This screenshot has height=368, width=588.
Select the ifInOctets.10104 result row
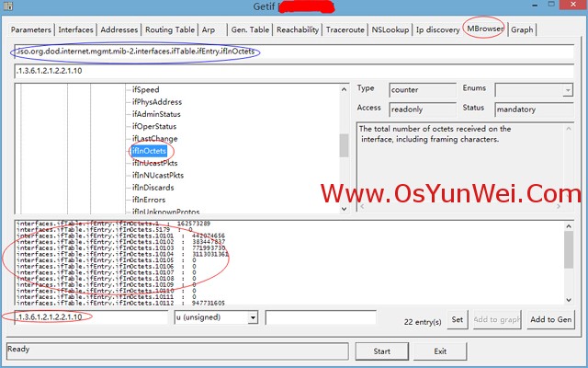pyautogui.click(x=119, y=253)
